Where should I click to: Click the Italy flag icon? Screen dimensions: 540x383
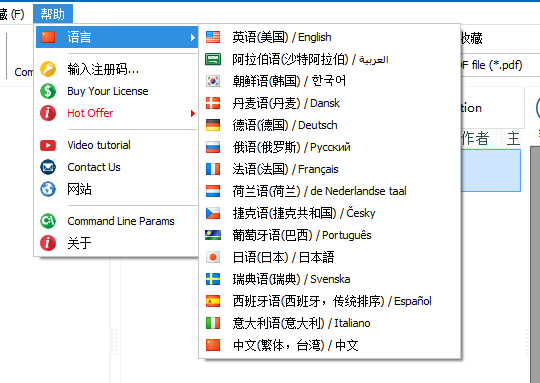213,323
